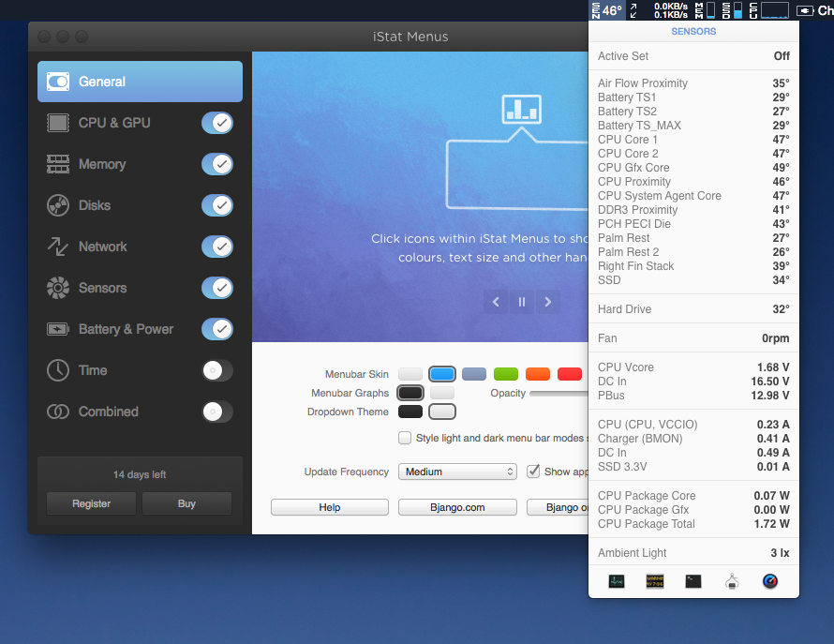Click the CPU Proximity 46° sensor row

pyautogui.click(x=693, y=182)
